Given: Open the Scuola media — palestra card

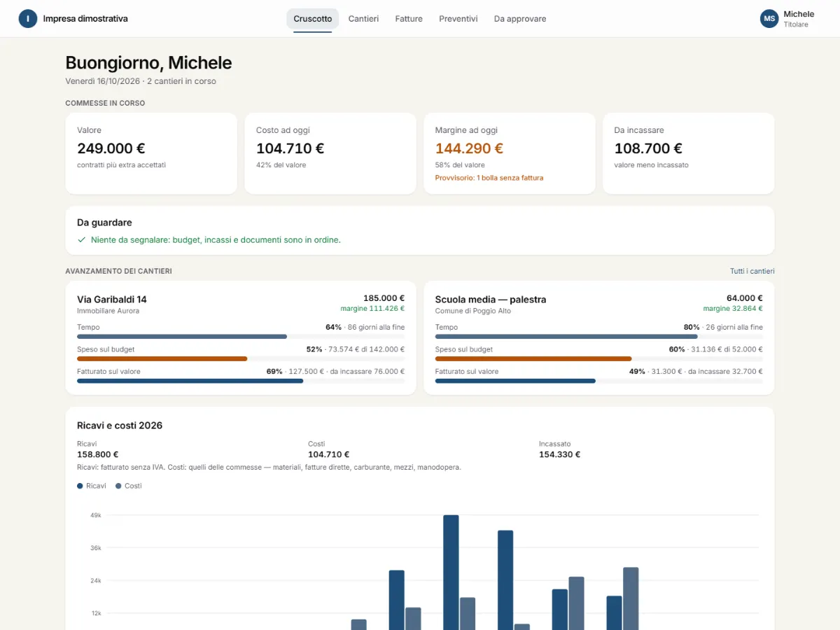Looking at the screenshot, I should coord(599,338).
